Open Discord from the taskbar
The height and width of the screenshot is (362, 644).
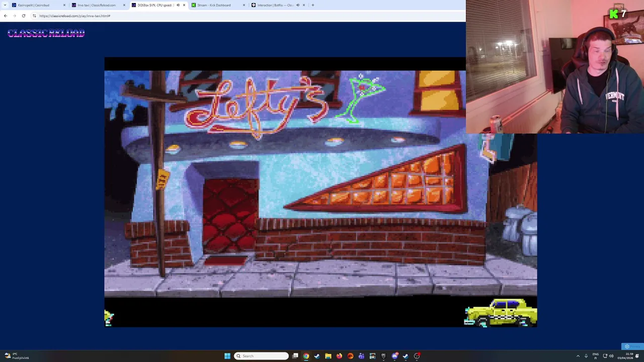tap(395, 356)
